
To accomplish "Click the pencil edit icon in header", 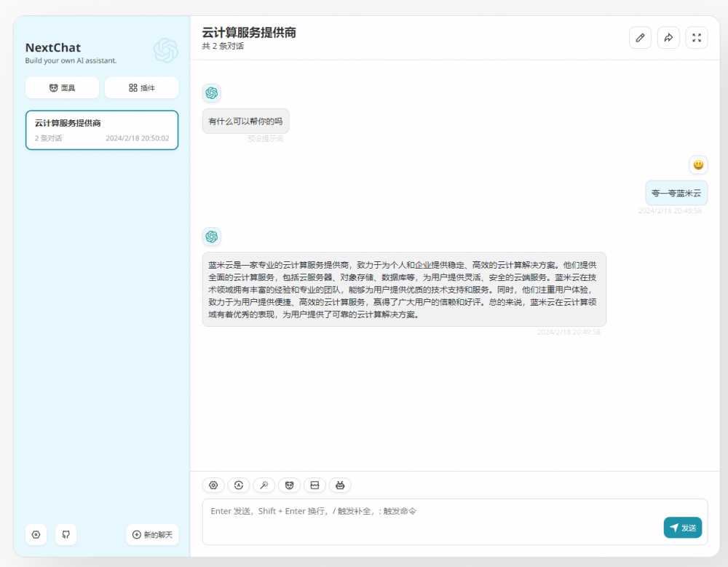I will point(640,38).
